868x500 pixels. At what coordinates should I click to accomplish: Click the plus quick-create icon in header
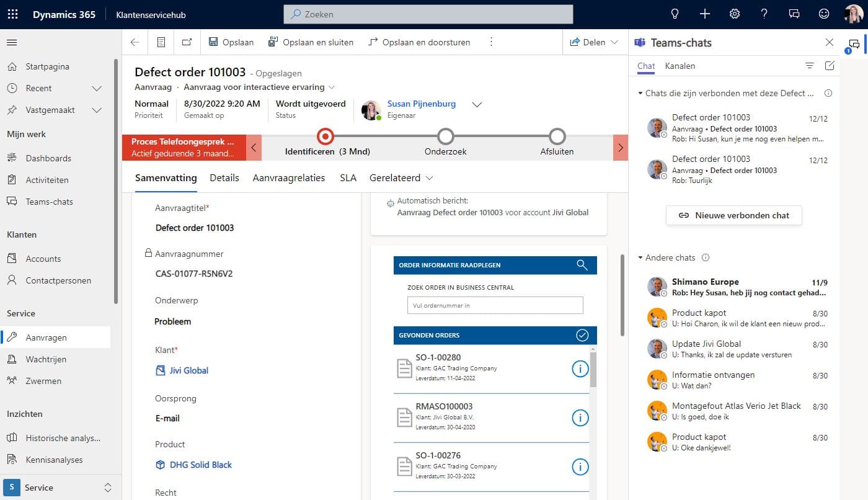pyautogui.click(x=705, y=14)
